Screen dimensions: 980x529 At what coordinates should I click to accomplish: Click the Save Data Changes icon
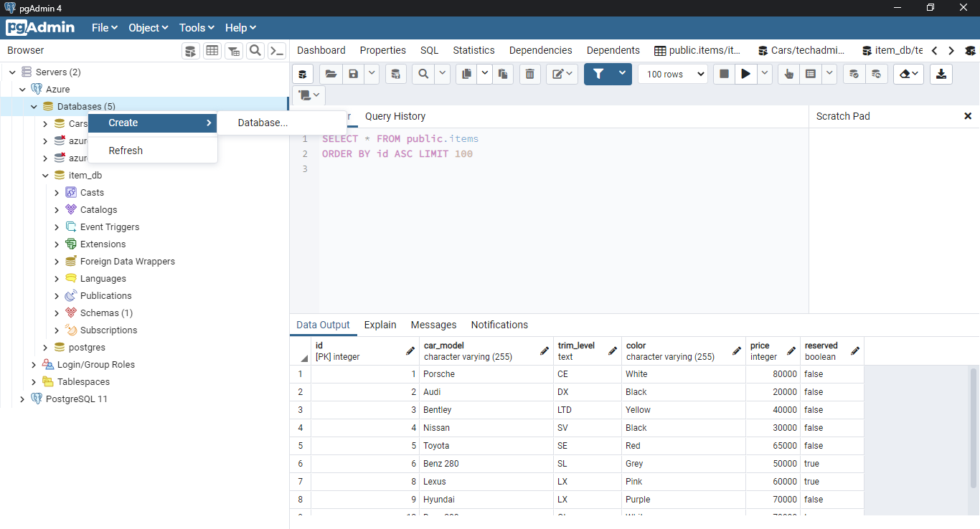(x=396, y=74)
